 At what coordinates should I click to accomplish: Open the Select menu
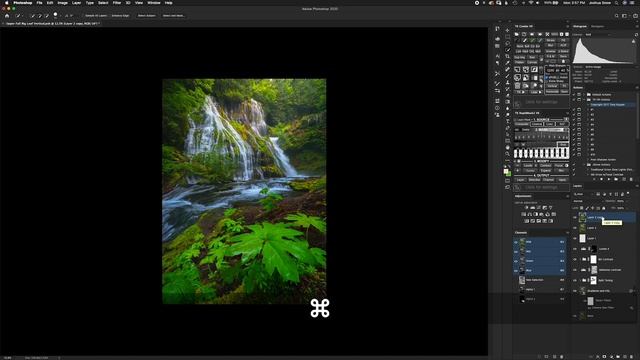(x=103, y=3)
